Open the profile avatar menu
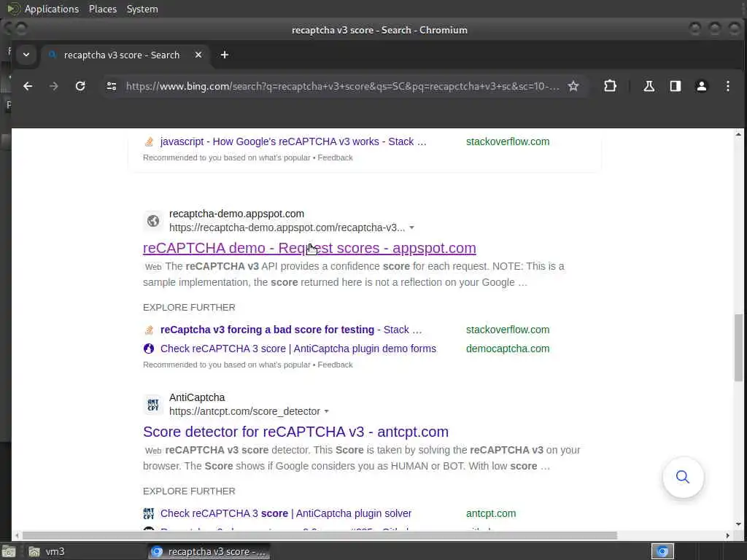 tap(701, 86)
